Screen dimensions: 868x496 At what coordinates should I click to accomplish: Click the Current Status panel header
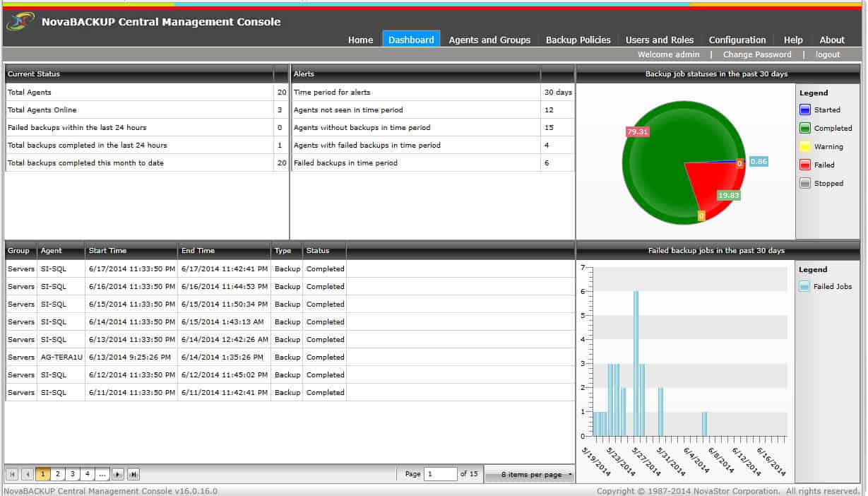[x=147, y=74]
